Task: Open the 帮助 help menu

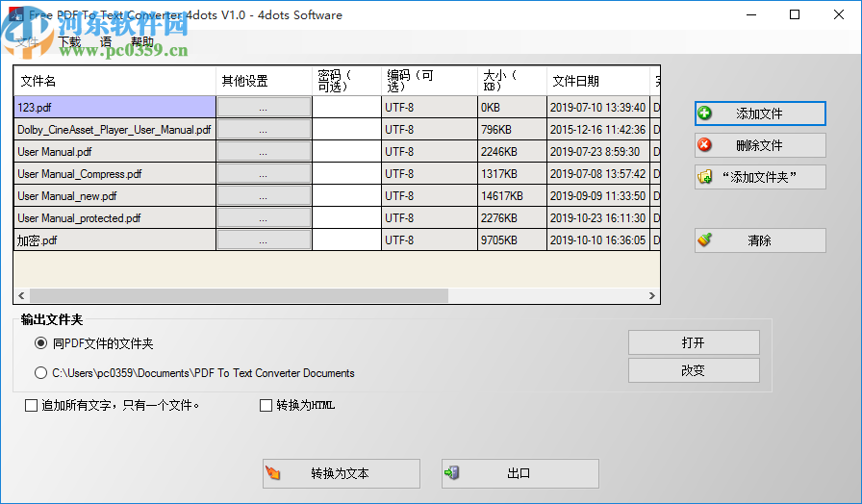Action: [142, 41]
